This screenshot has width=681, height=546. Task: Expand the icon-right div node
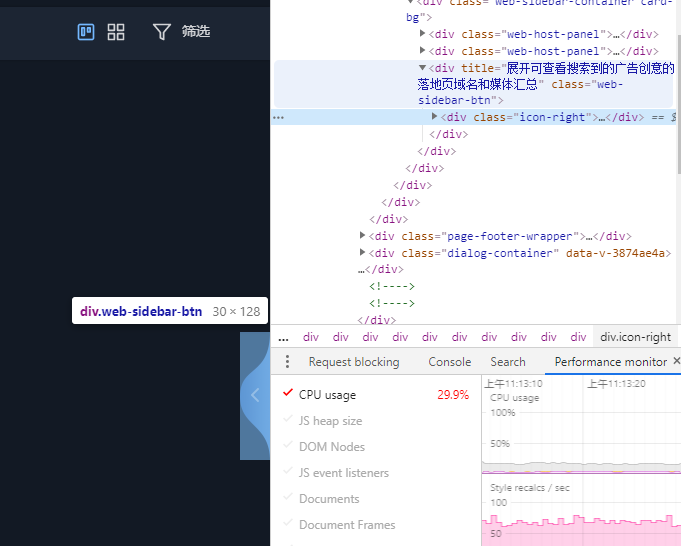[435, 117]
